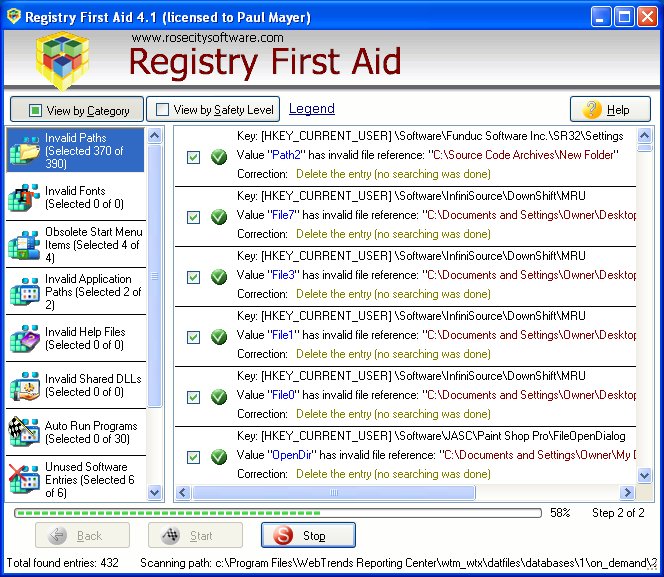664x577 pixels.
Task: Click the 58% progress label
Action: point(560,513)
